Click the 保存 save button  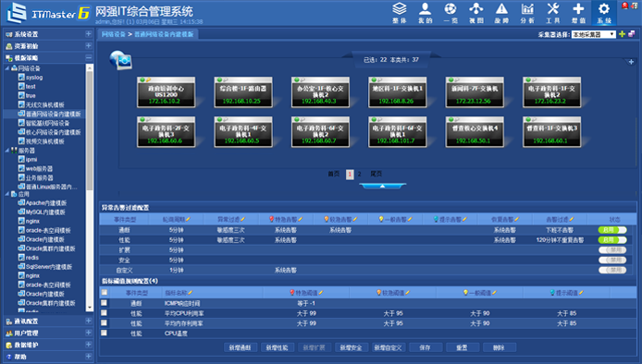point(425,347)
